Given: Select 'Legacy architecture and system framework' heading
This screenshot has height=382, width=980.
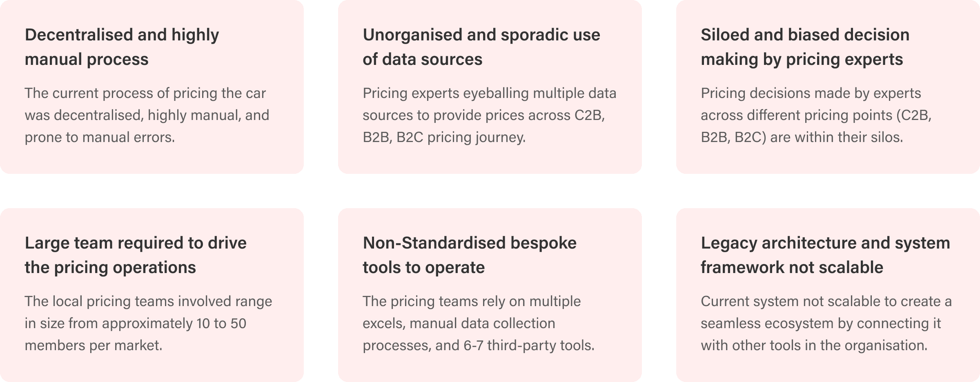Looking at the screenshot, I should [826, 255].
